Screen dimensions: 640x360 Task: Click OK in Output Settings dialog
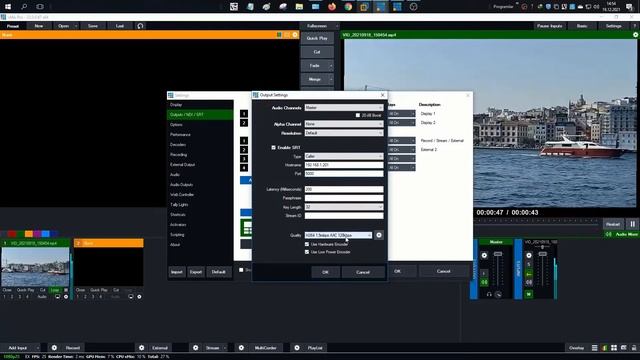pos(325,272)
